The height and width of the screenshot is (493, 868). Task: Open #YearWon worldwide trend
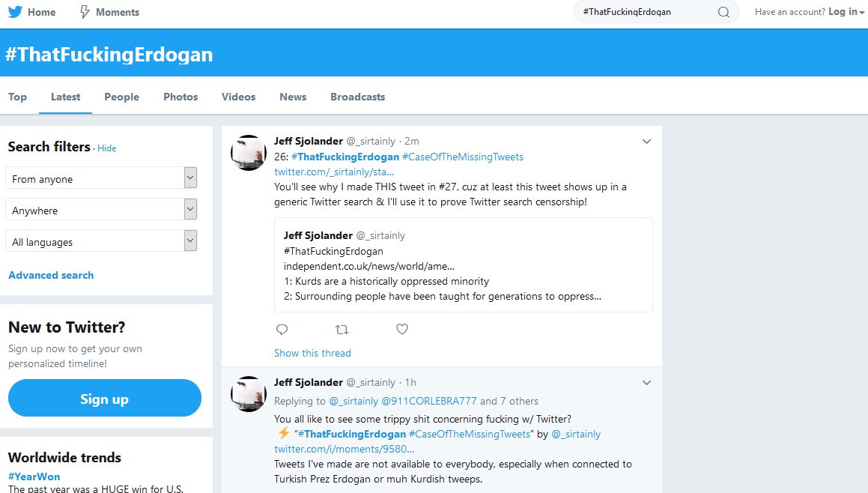(34, 477)
